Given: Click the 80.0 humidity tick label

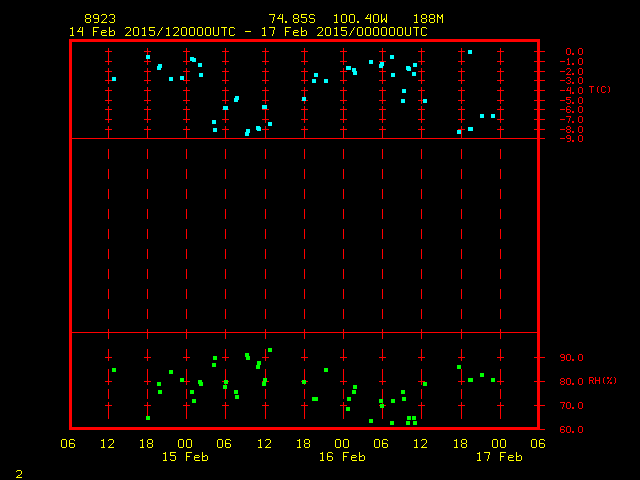Looking at the screenshot, I should point(571,382).
